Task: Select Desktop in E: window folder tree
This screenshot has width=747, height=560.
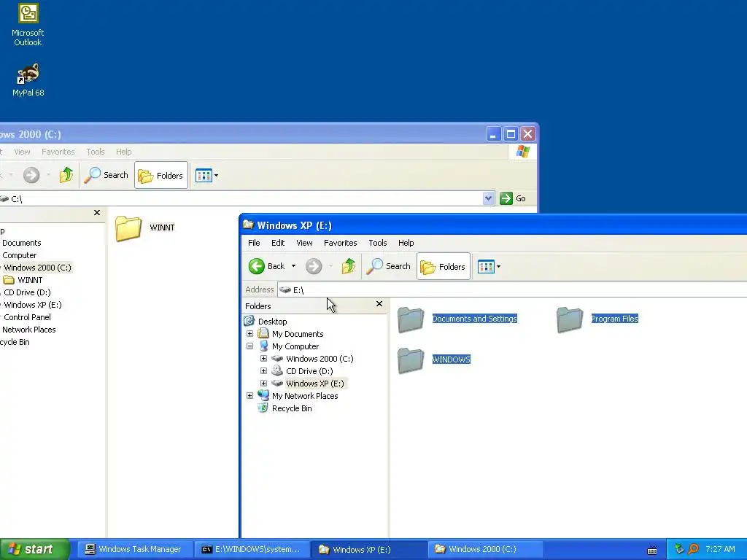Action: [273, 322]
